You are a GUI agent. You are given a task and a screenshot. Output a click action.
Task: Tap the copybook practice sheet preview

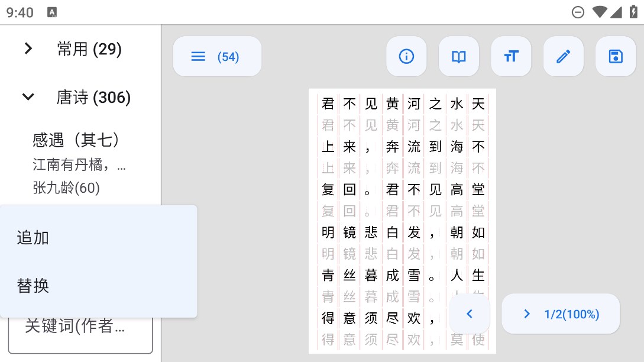(x=402, y=221)
